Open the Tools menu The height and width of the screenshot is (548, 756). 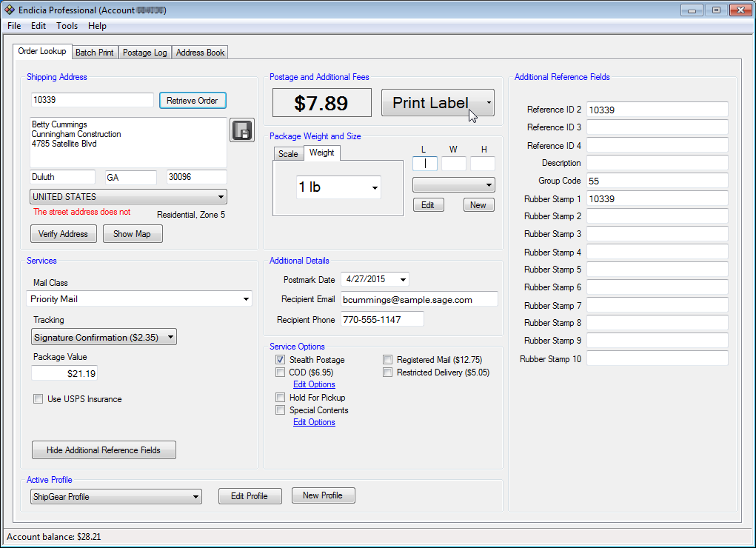[67, 26]
